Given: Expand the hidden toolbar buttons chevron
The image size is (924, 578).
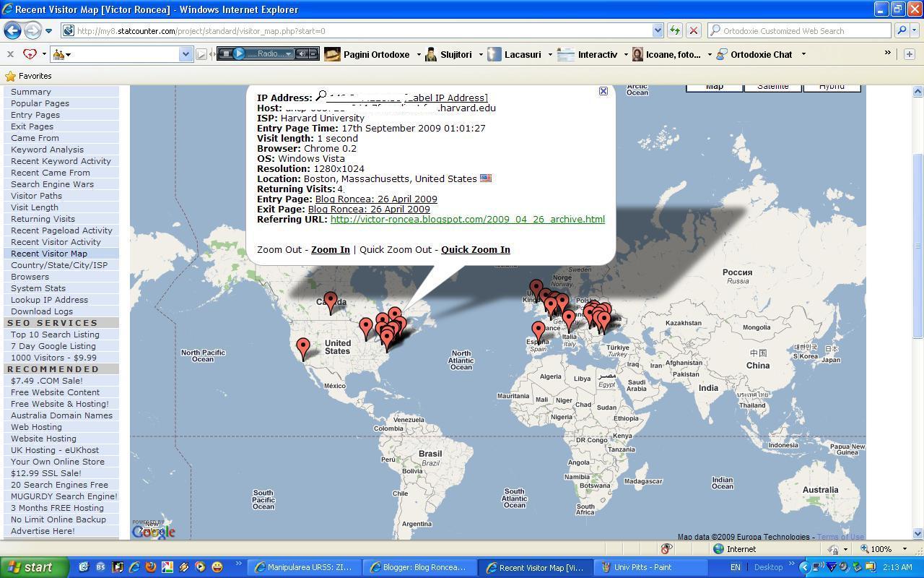Looking at the screenshot, I should click(x=888, y=53).
